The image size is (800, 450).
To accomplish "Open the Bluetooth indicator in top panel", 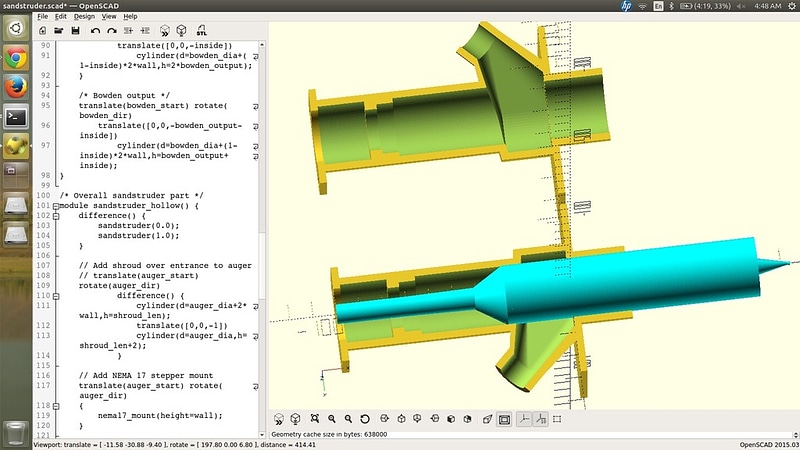I will 671,6.
